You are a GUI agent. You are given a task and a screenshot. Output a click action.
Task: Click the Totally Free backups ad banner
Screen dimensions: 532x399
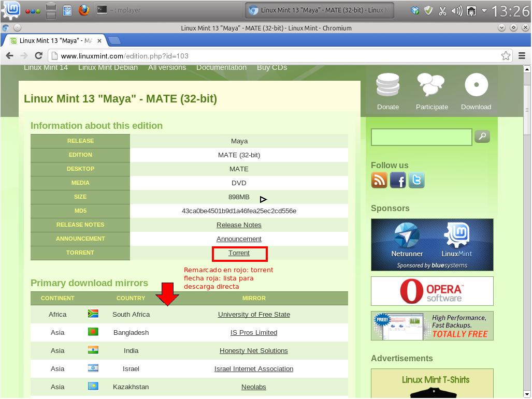(x=432, y=326)
